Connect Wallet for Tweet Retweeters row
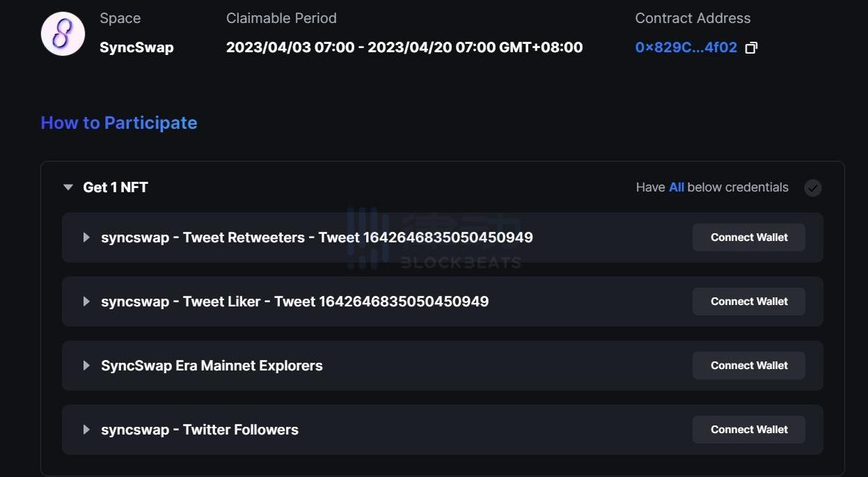 click(749, 237)
